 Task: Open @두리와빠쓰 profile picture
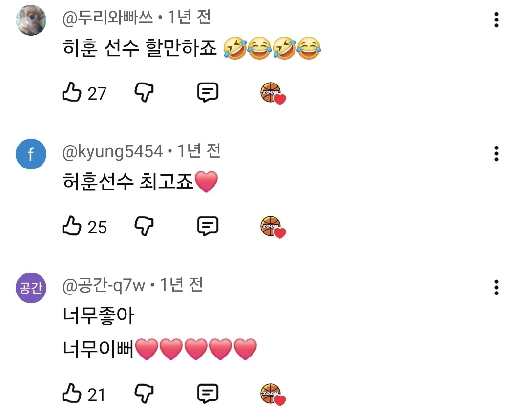pos(31,20)
